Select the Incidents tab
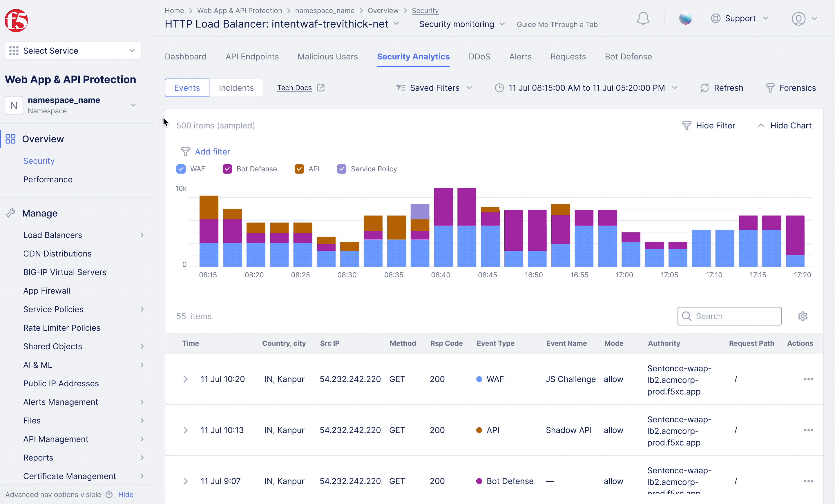Image resolution: width=835 pixels, height=504 pixels. click(x=236, y=88)
